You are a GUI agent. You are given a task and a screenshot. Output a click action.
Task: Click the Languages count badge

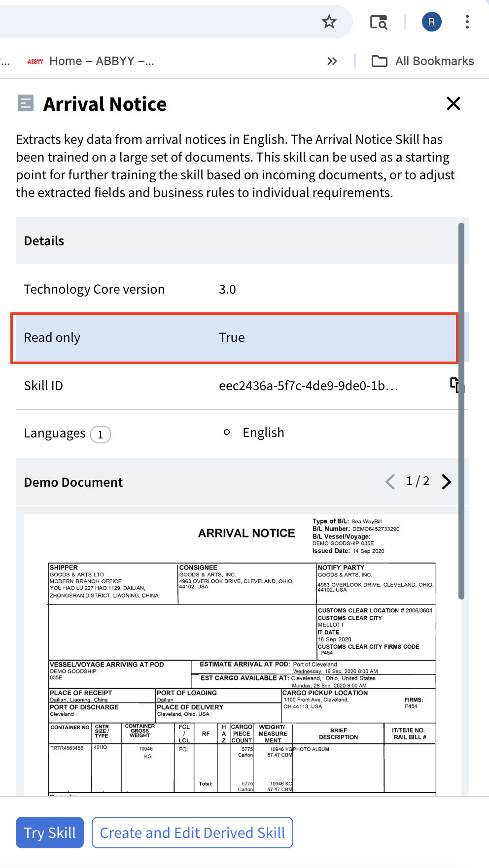coord(101,434)
